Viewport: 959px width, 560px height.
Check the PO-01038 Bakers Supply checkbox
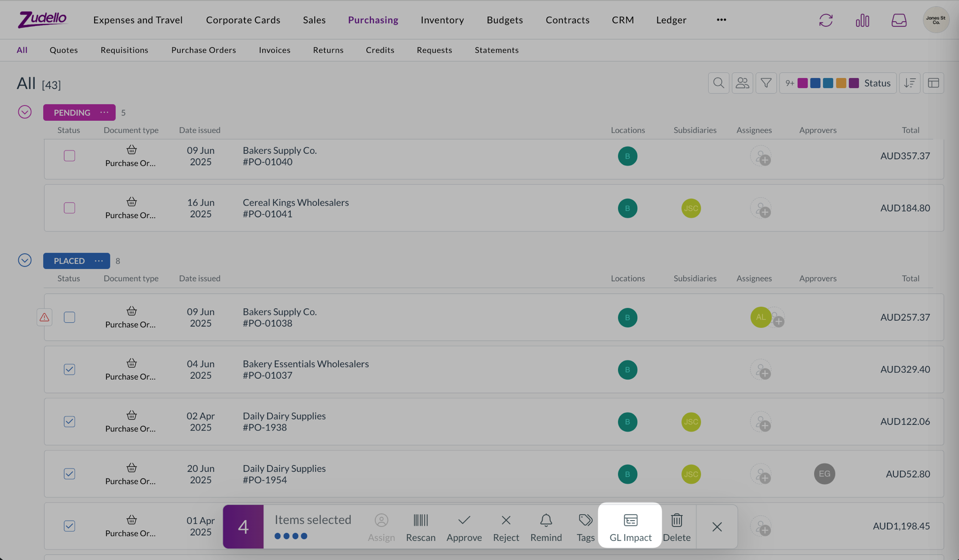click(70, 317)
